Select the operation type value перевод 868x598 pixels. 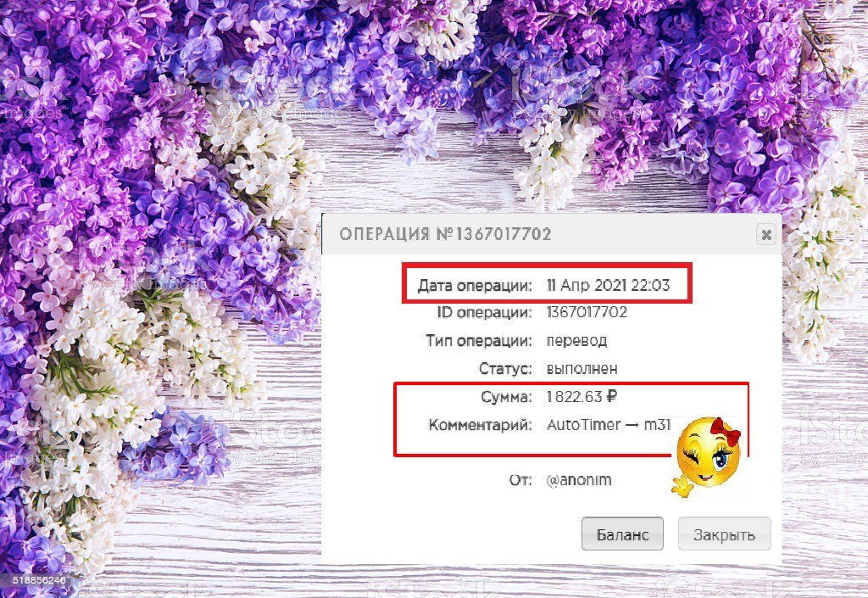point(576,341)
